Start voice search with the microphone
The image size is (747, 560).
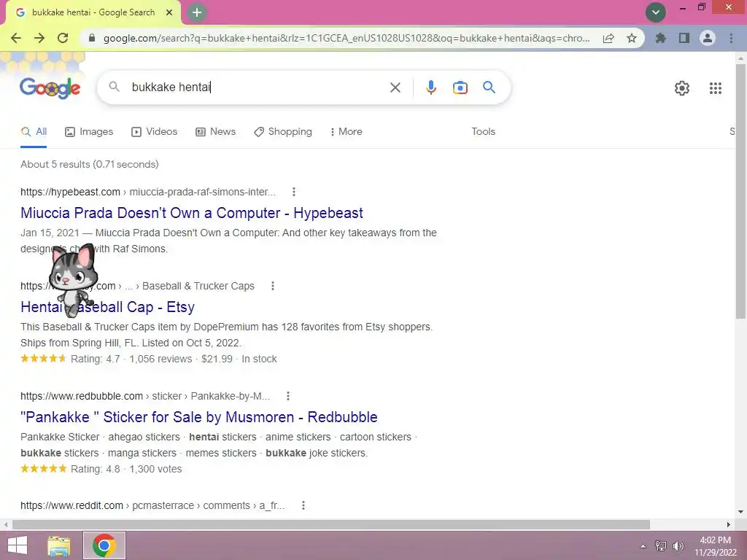click(x=430, y=87)
